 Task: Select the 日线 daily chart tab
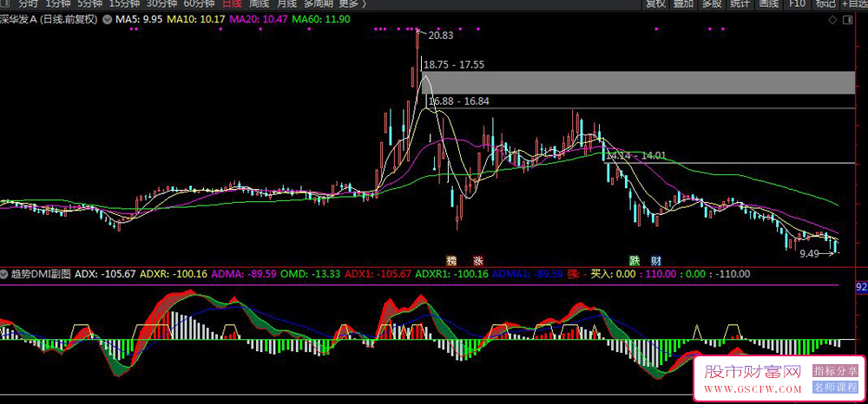click(232, 3)
